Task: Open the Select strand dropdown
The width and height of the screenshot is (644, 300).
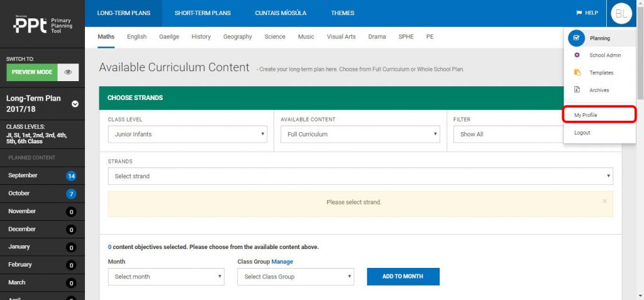Action: point(360,176)
